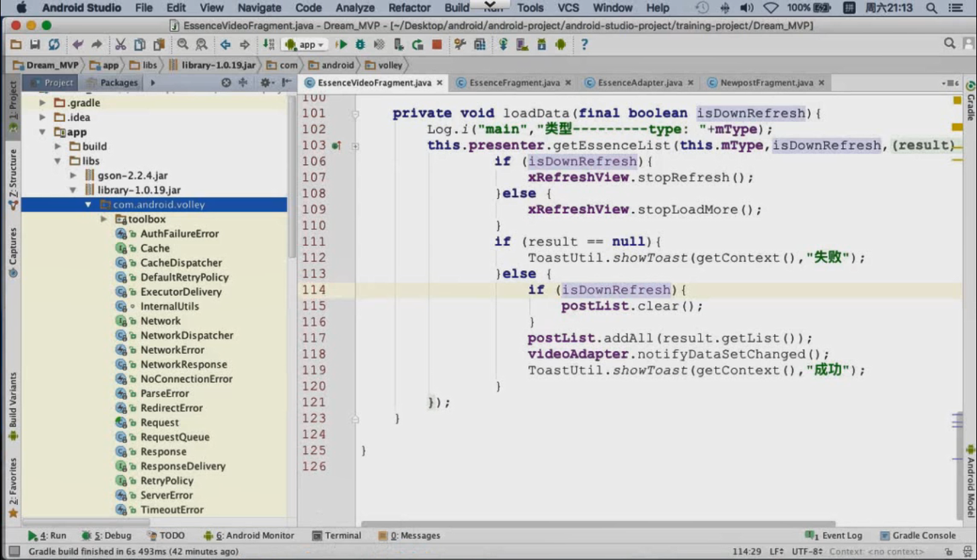This screenshot has width=977, height=560.
Task: Click the Run with Coverage icon
Action: (x=379, y=44)
